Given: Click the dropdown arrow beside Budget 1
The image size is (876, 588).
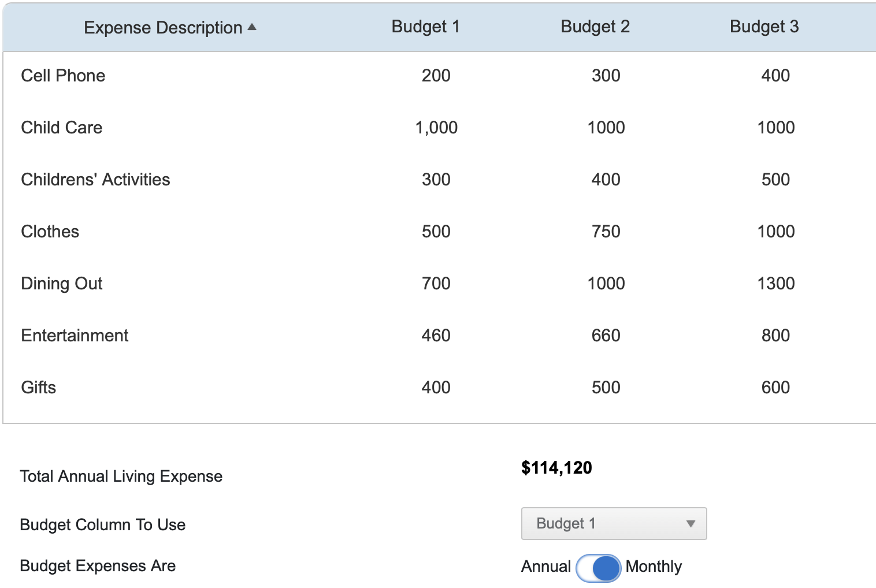Looking at the screenshot, I should (691, 524).
